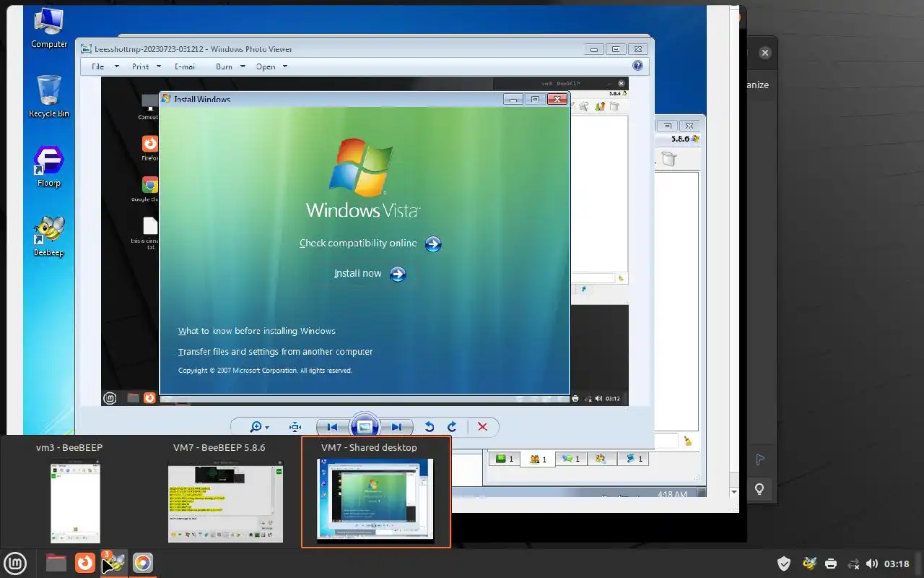Viewport: 924px width, 578px height.
Task: Go to the previous photo in Photo Viewer
Action: [331, 427]
